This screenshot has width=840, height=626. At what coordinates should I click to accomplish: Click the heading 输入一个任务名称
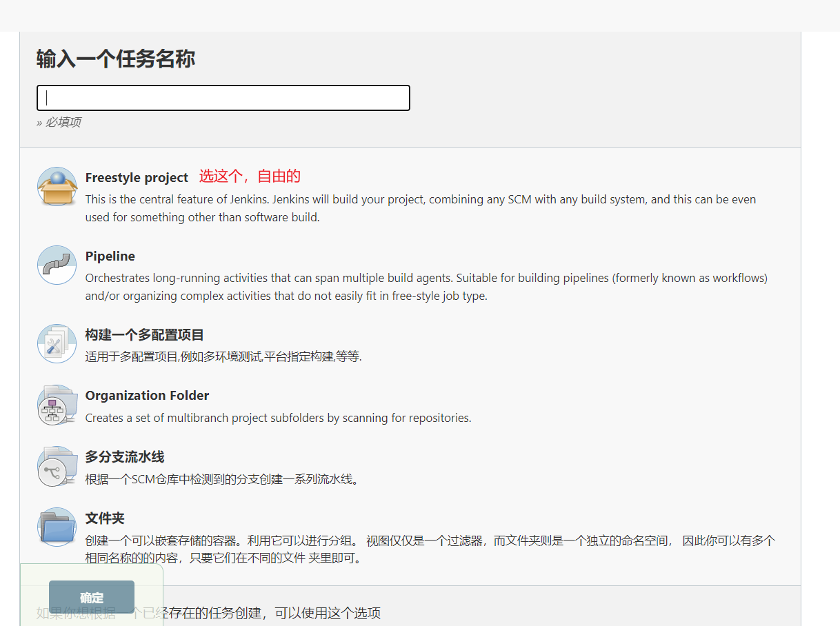coord(116,59)
